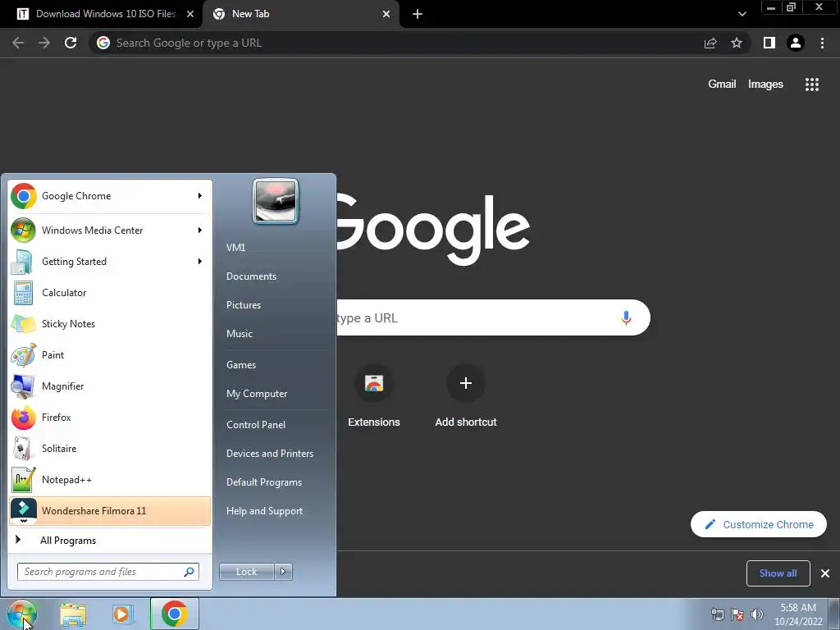Select the Chrome icon on the taskbar

pos(174,614)
